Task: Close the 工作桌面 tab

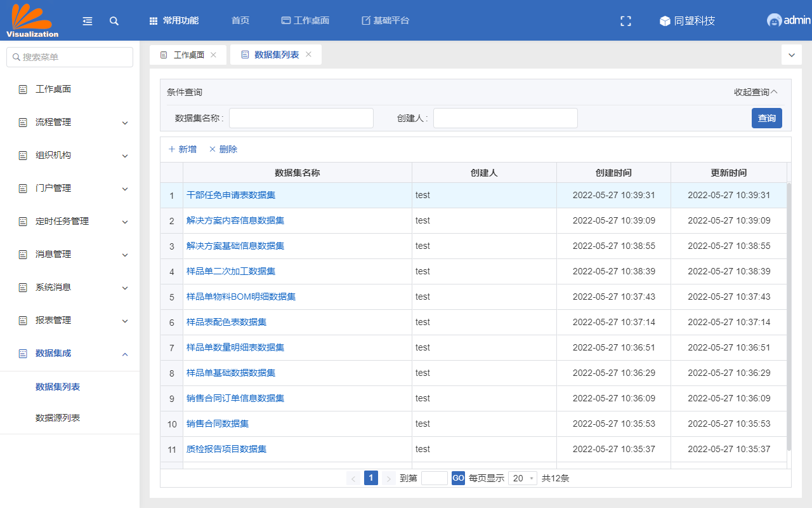Action: pyautogui.click(x=214, y=55)
